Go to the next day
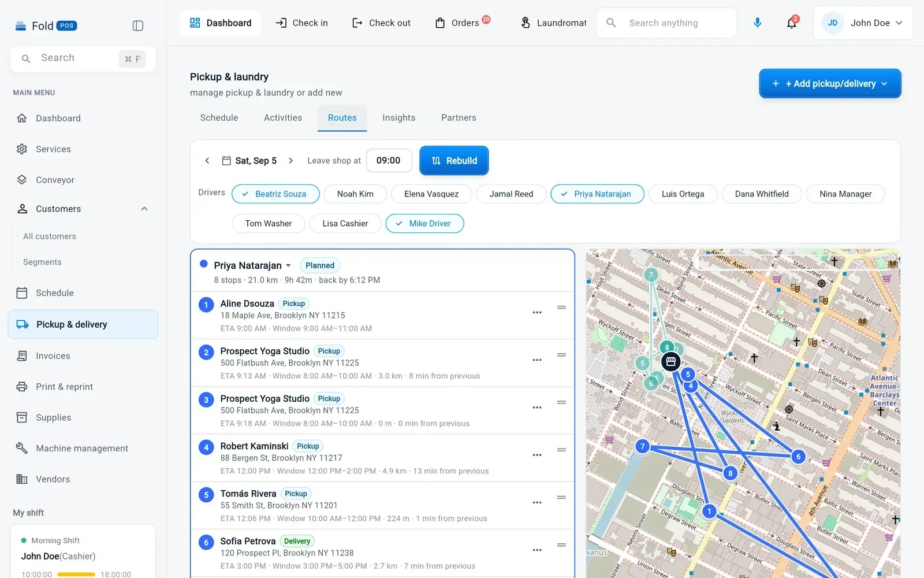Viewport: 924px width, 578px height. point(291,161)
